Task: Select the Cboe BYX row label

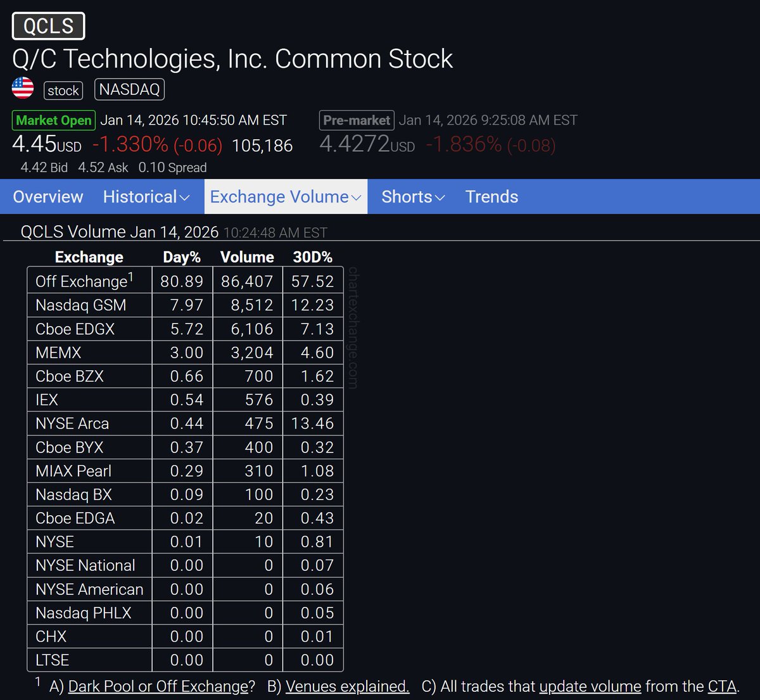Action: tap(70, 447)
